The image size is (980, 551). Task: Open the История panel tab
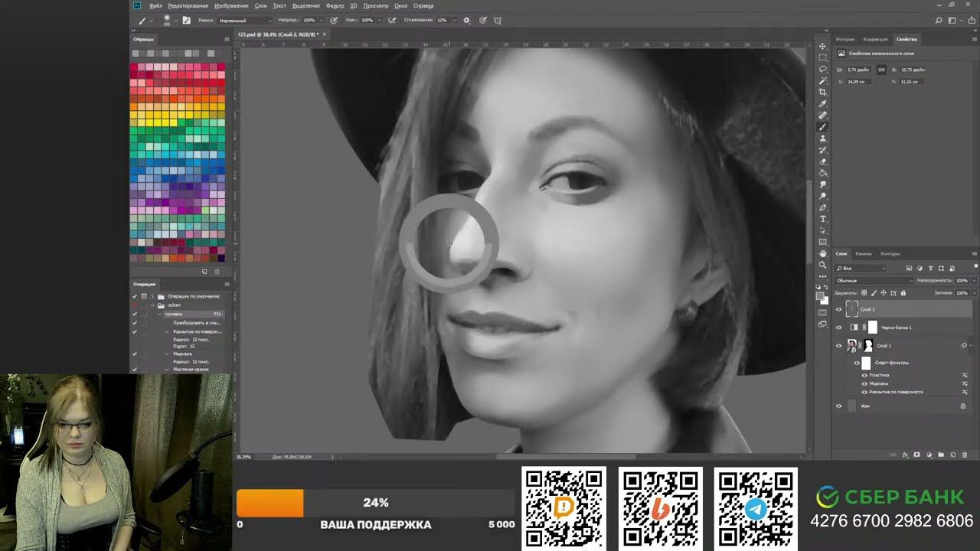coord(844,39)
